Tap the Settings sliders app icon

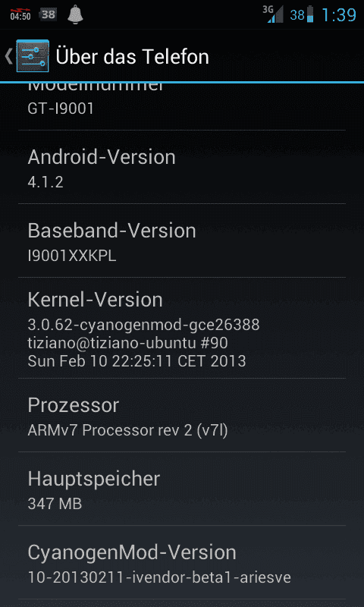(x=33, y=55)
